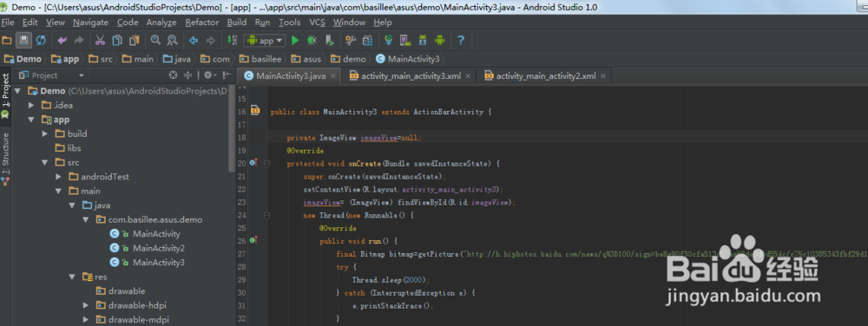Fold the new Runnable block in gutter
Viewport: 868px width, 326px height.
266,216
